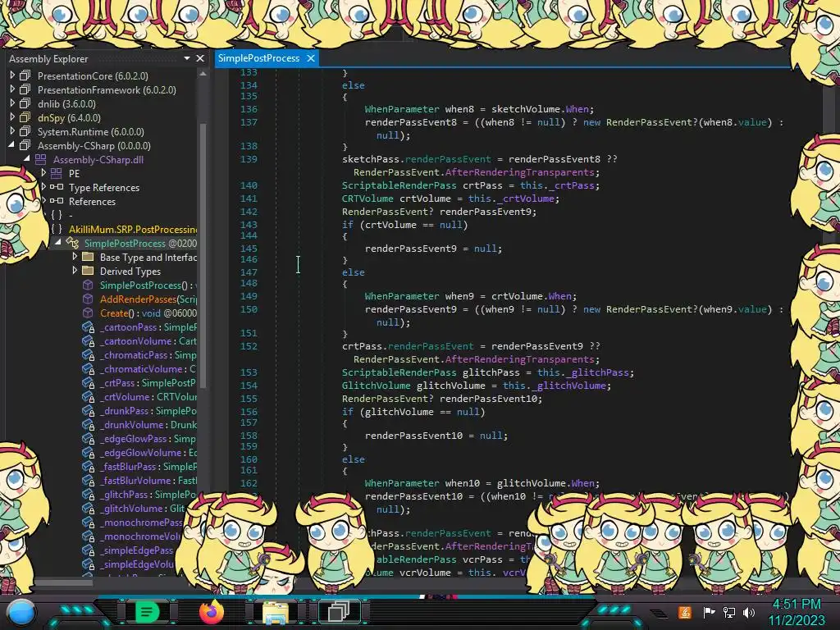Click the _drunkVolume field icon

pos(88,424)
